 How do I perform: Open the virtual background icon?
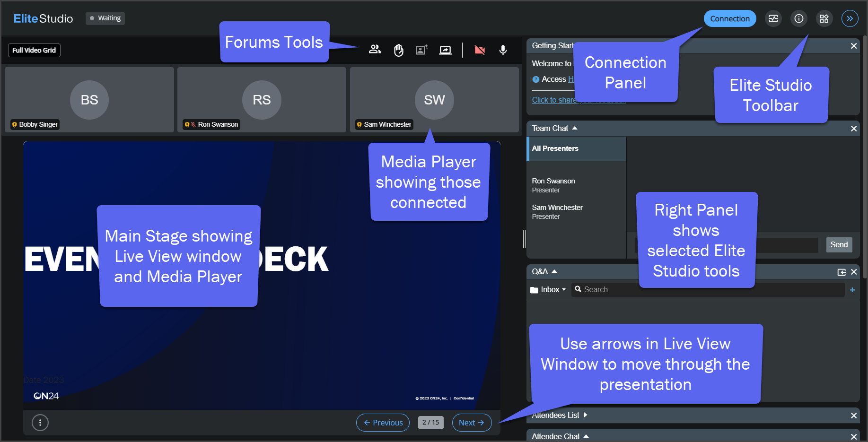coord(421,50)
